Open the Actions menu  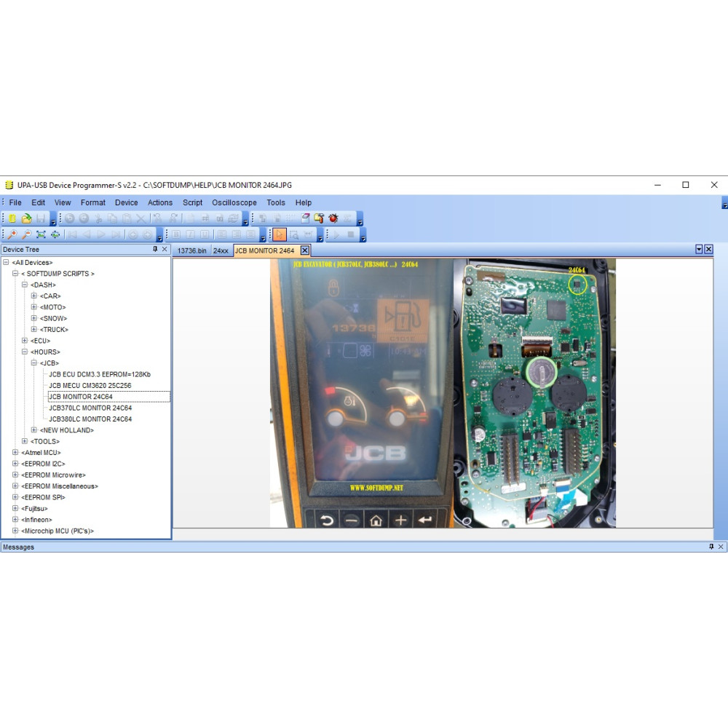pyautogui.click(x=160, y=202)
